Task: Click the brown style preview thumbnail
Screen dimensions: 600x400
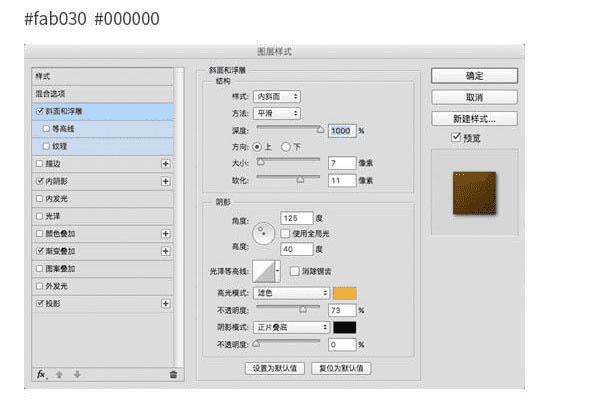Action: 474,193
